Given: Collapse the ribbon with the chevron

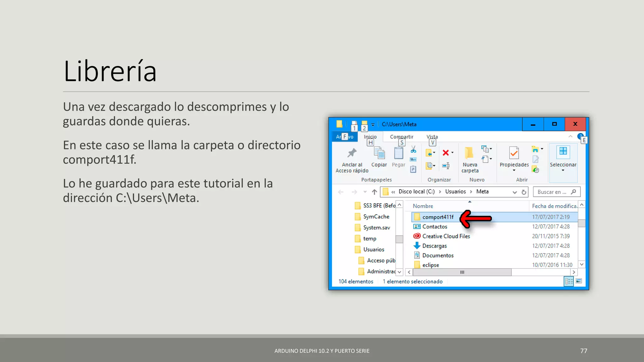Looking at the screenshot, I should (570, 136).
